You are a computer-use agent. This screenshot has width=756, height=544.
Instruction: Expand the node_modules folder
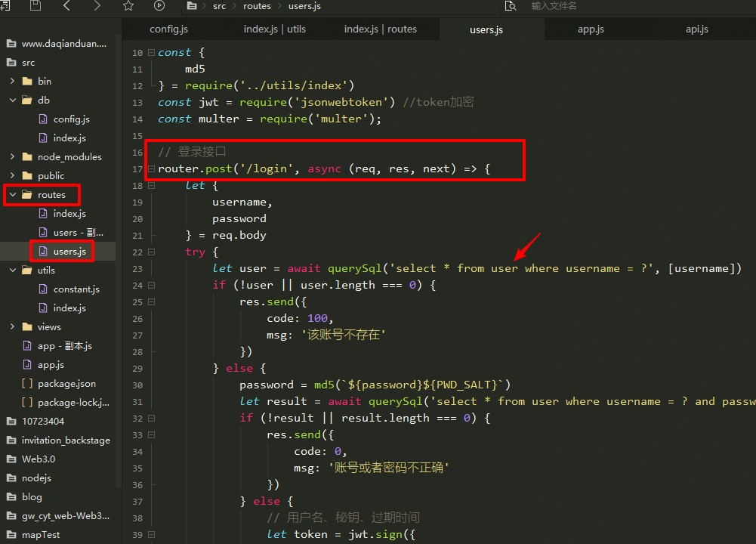tap(13, 157)
